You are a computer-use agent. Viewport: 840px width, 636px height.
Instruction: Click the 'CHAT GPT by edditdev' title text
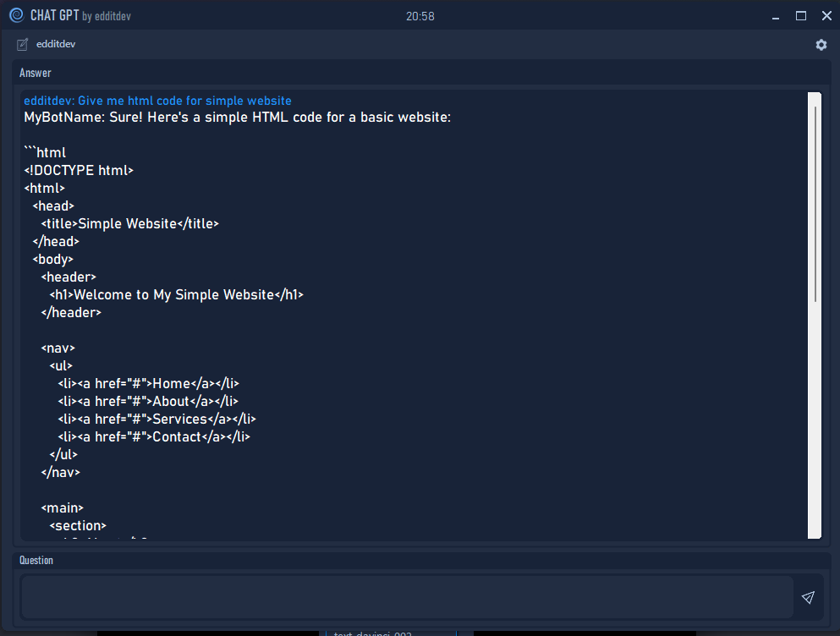click(81, 15)
